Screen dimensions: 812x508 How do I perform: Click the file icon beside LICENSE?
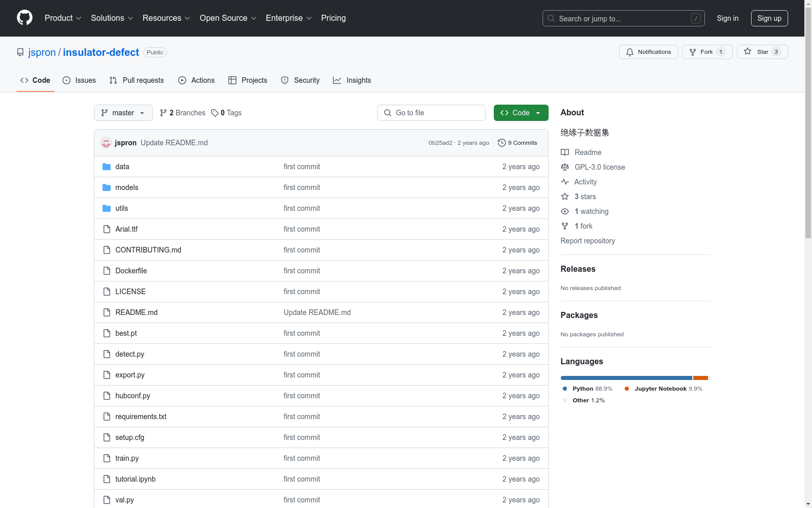pyautogui.click(x=107, y=292)
